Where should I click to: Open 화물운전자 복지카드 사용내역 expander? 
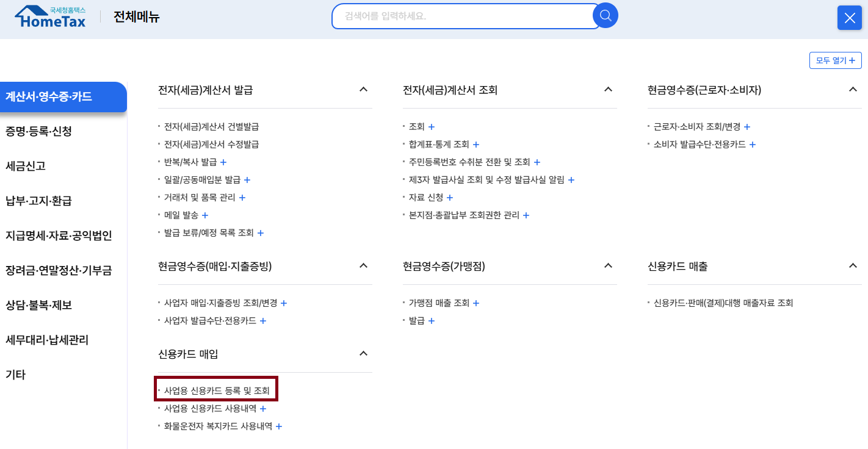(279, 426)
